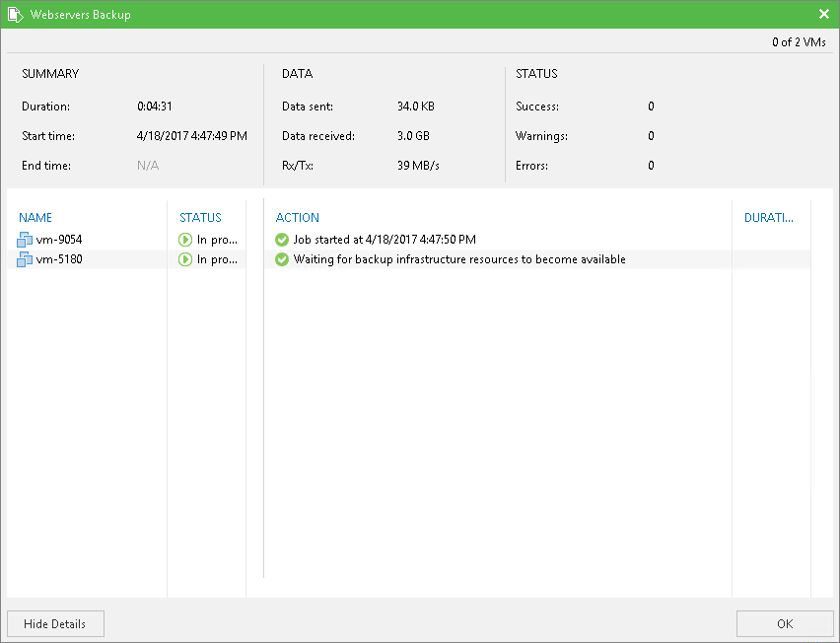Click the DURATI... column header

[x=769, y=218]
